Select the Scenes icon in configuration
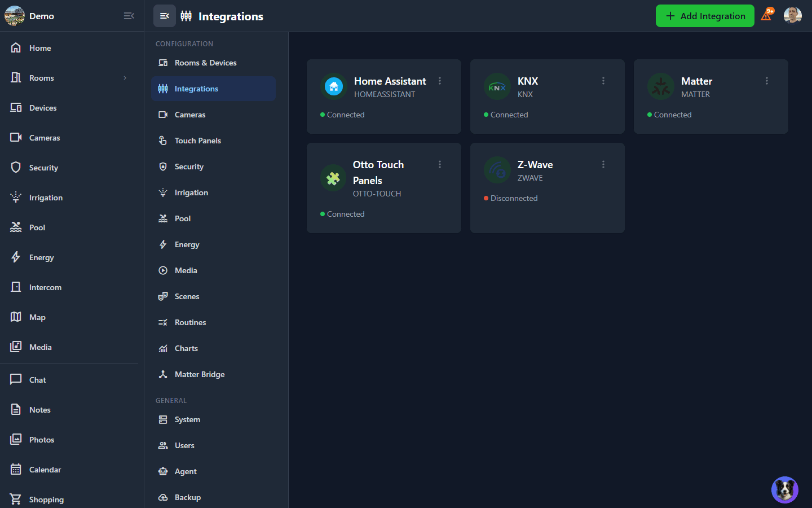812x508 pixels. pyautogui.click(x=163, y=296)
